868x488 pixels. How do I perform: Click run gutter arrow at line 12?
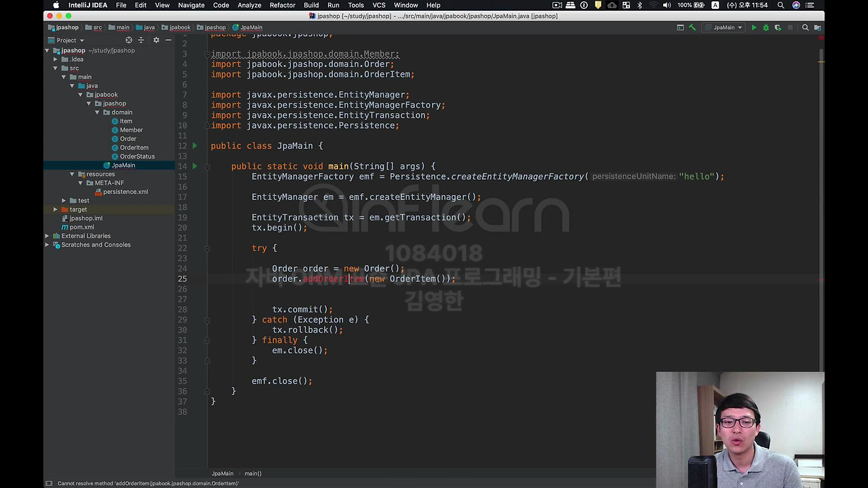click(195, 146)
